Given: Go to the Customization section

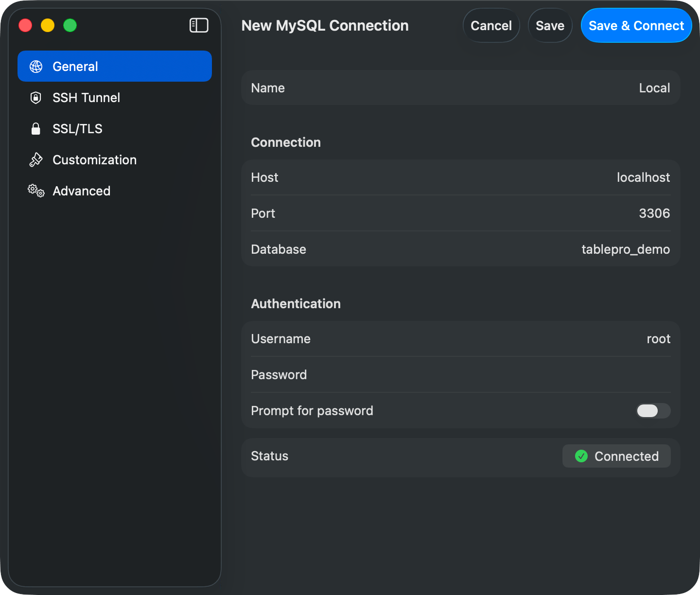Looking at the screenshot, I should tap(115, 159).
